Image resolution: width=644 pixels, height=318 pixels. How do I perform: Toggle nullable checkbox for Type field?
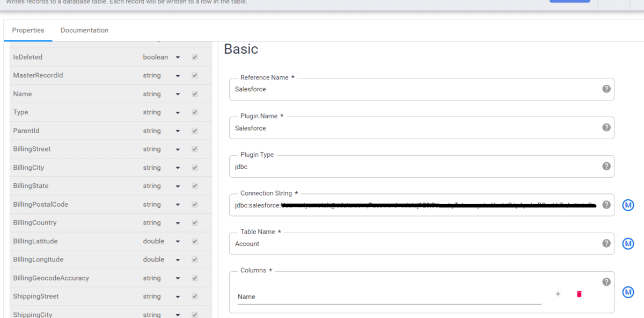pos(195,112)
